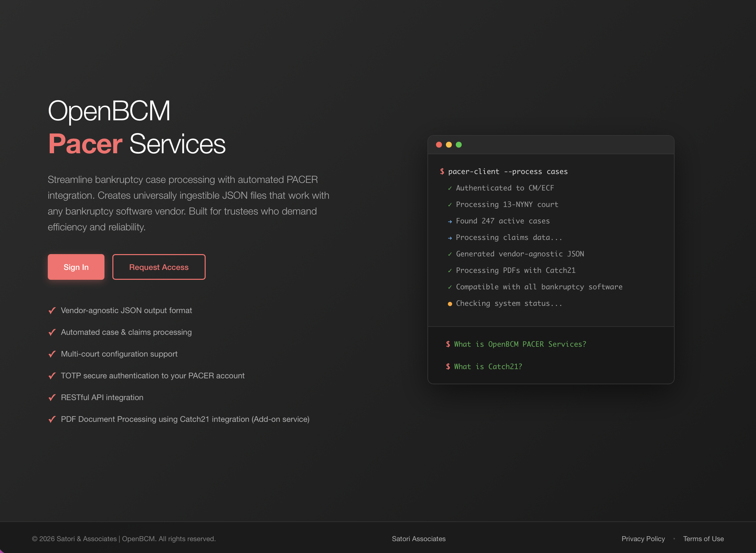Click the yellow dot in the terminal header
The image size is (756, 553).
click(449, 145)
